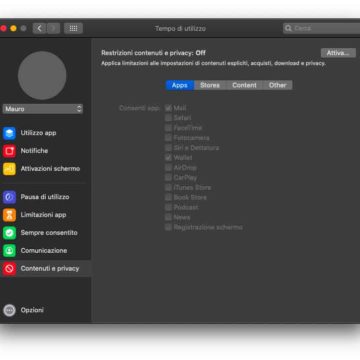Select the yellow Attivazioni schermo icon

pyautogui.click(x=9, y=169)
